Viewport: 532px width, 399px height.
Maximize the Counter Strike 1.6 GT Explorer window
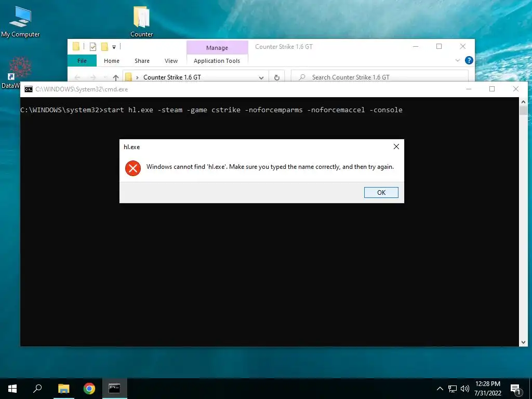438,46
